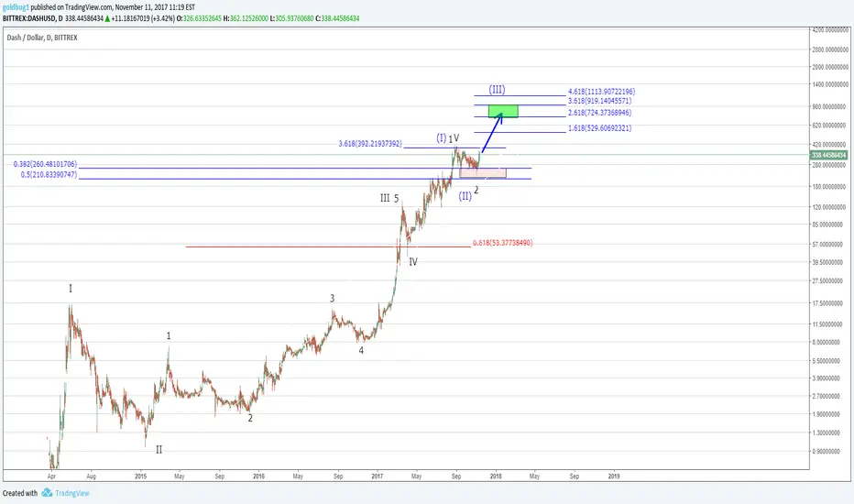
Task: Click the pink support zone rectangle
Action: [x=483, y=172]
